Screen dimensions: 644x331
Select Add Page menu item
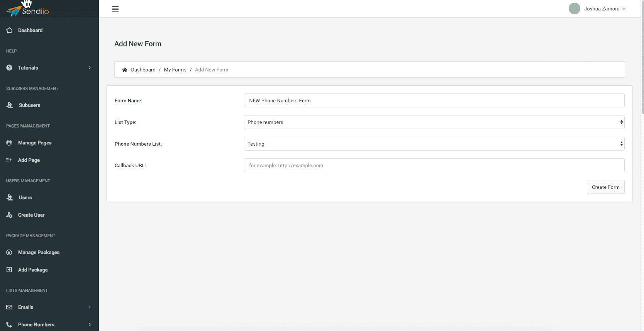click(x=29, y=160)
